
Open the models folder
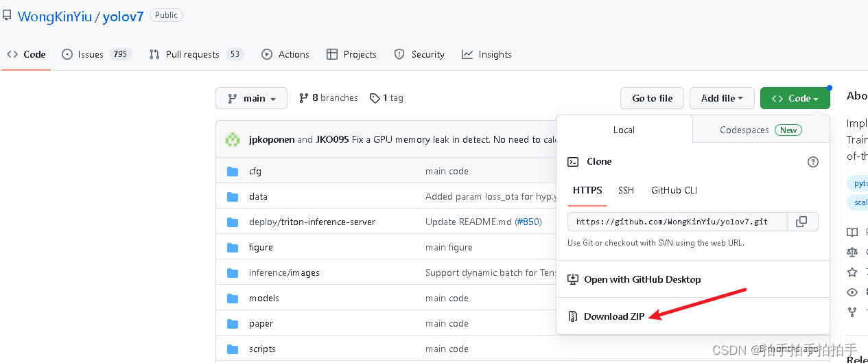tap(264, 298)
